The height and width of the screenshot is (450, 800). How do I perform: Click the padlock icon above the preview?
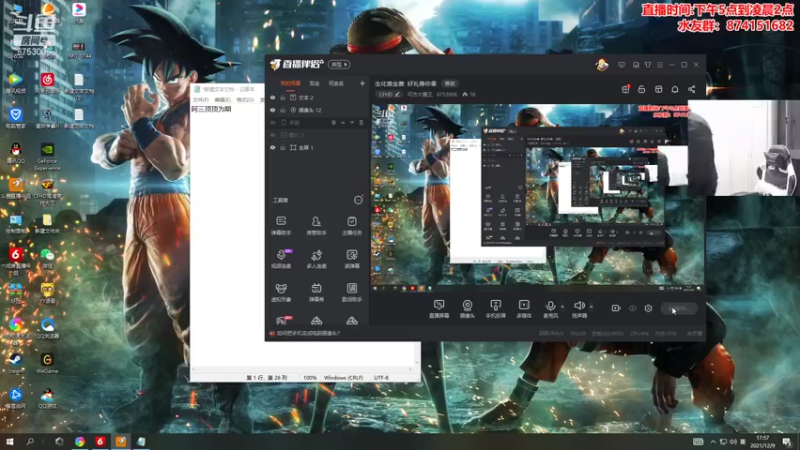641,89
